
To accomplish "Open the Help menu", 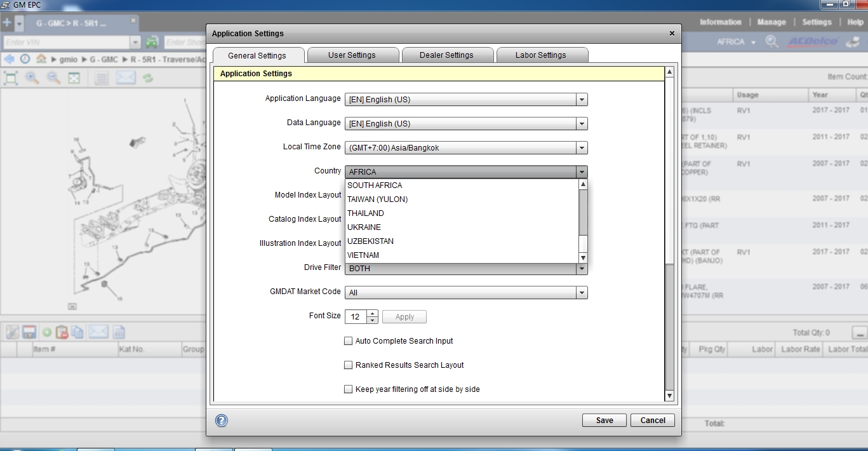I will pos(855,22).
